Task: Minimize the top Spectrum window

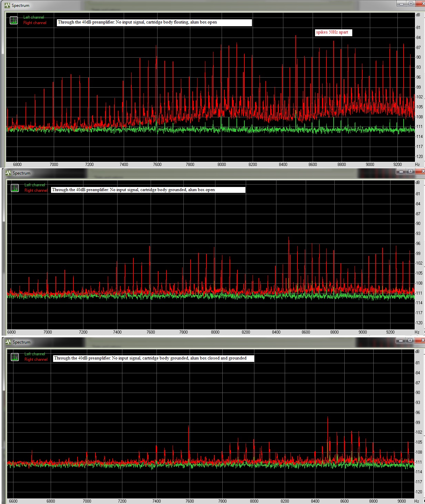Action: (402, 3)
